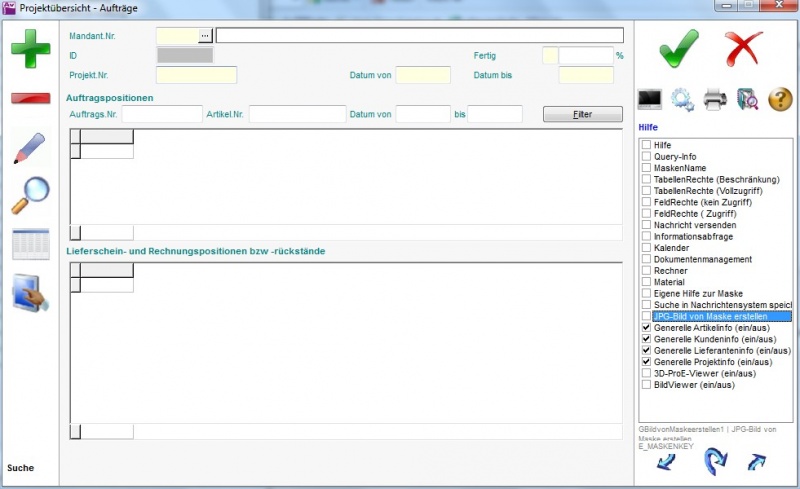800x489 pixels.
Task: Open the gear settings icon
Action: coord(683,99)
